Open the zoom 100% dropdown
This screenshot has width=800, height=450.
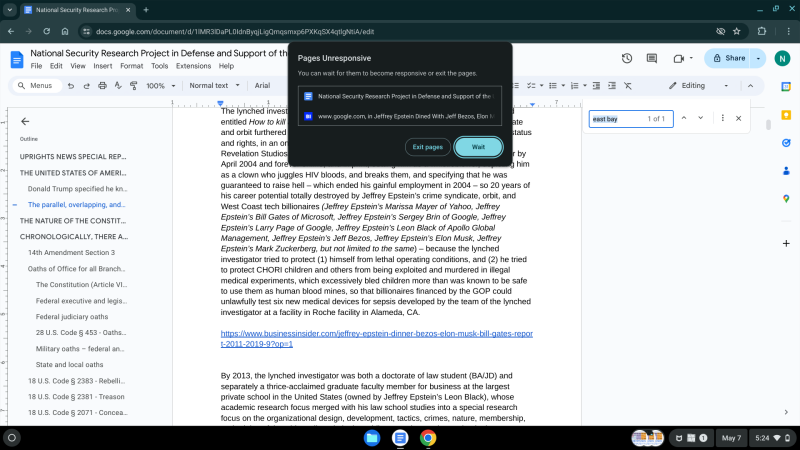[160, 86]
